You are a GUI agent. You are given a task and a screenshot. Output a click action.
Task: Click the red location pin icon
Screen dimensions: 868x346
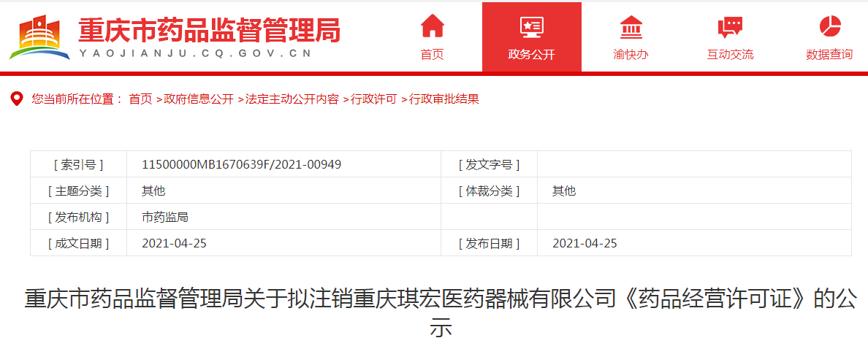coord(17,99)
